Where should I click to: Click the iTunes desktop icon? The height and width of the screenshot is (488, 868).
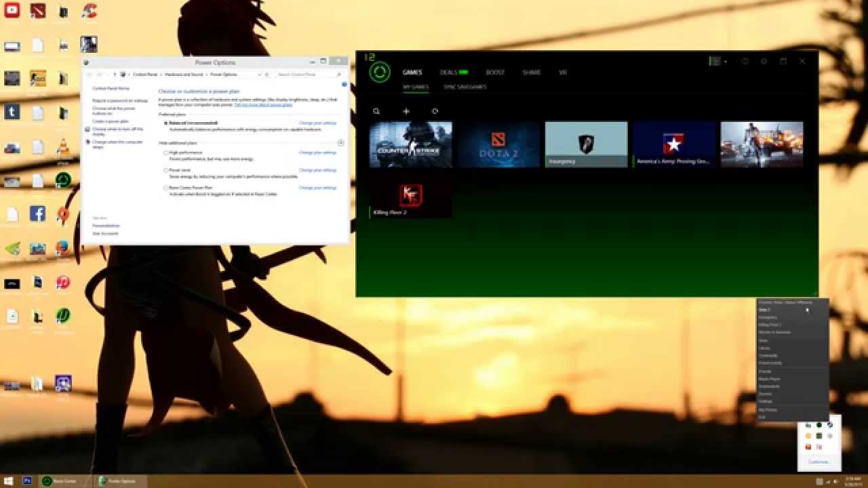pyautogui.click(x=63, y=282)
